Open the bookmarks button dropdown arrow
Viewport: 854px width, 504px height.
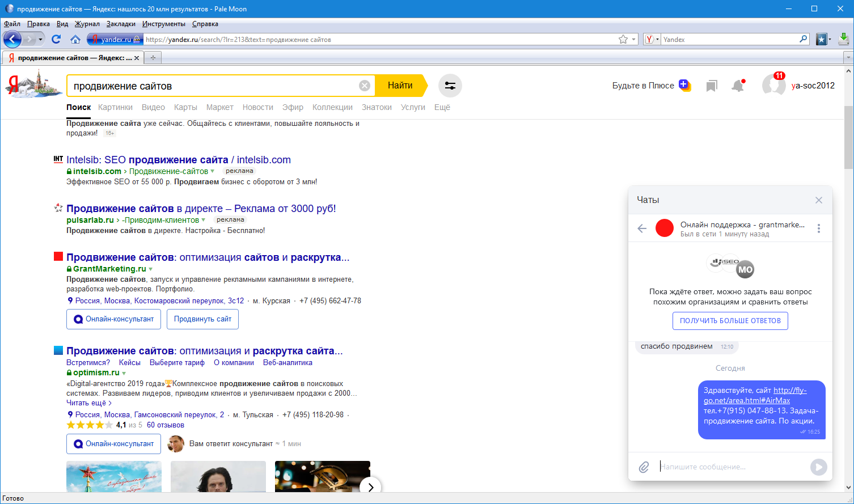(830, 39)
